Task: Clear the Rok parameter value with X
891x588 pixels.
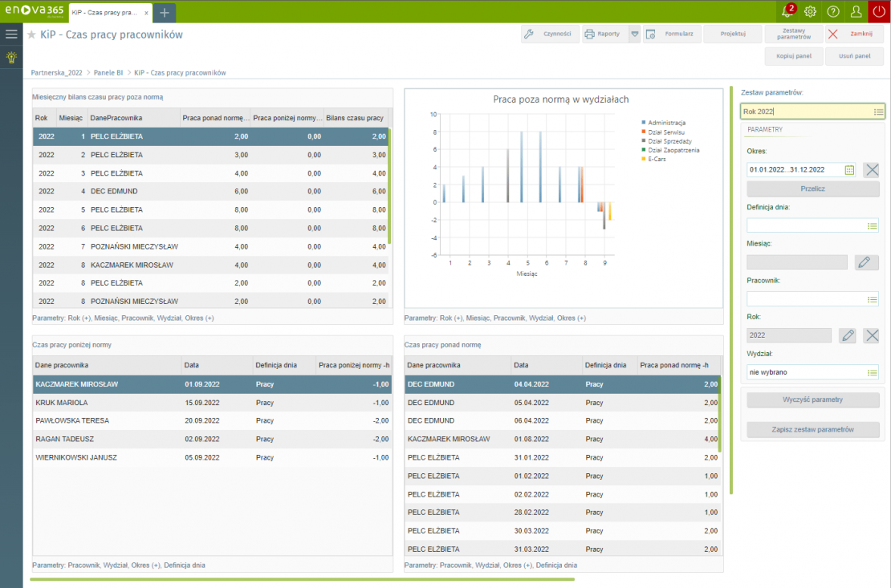Action: pos(871,335)
